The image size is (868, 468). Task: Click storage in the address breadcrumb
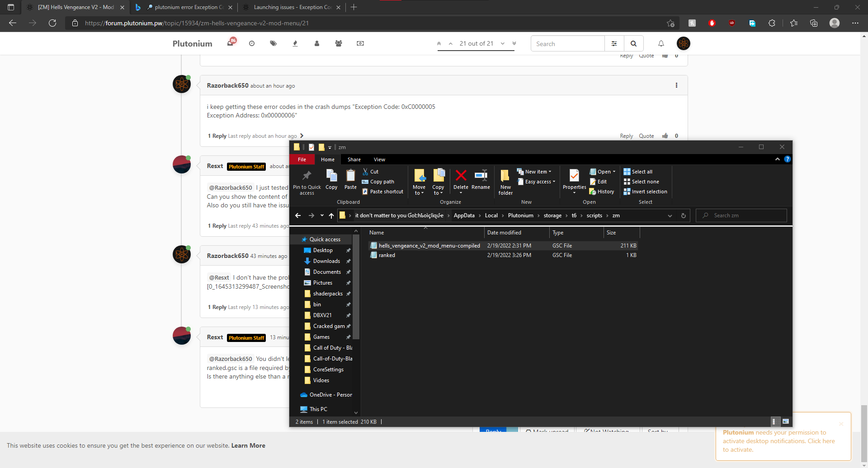tap(552, 215)
